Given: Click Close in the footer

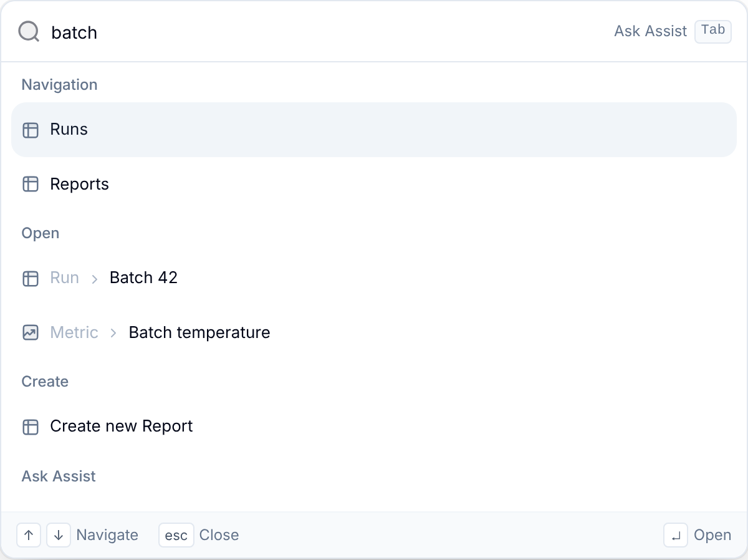Looking at the screenshot, I should pyautogui.click(x=219, y=535).
